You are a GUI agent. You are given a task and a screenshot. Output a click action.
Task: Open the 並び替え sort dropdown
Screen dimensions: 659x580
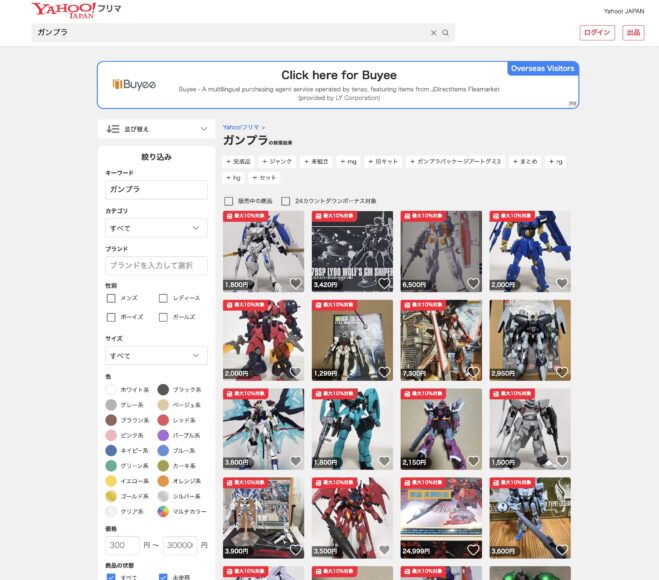click(156, 129)
